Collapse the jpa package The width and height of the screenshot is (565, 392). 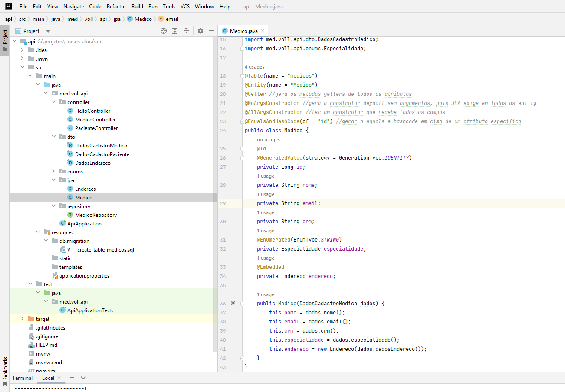tap(54, 180)
